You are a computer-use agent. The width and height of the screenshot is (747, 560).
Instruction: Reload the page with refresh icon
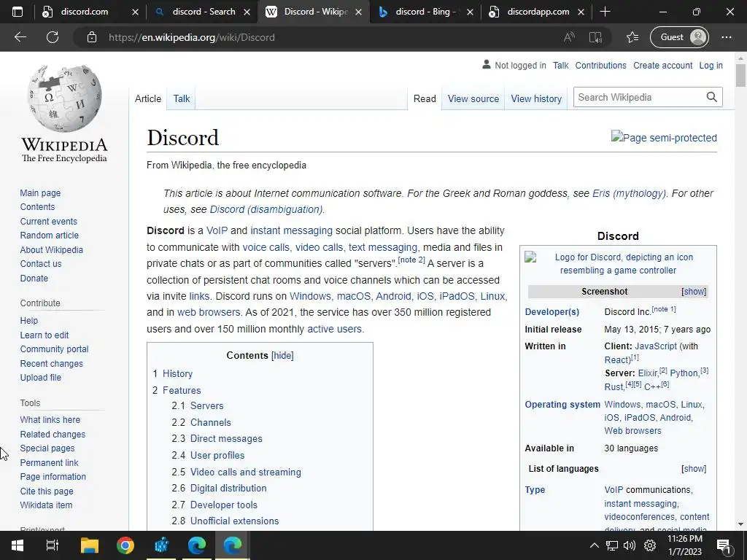(53, 37)
